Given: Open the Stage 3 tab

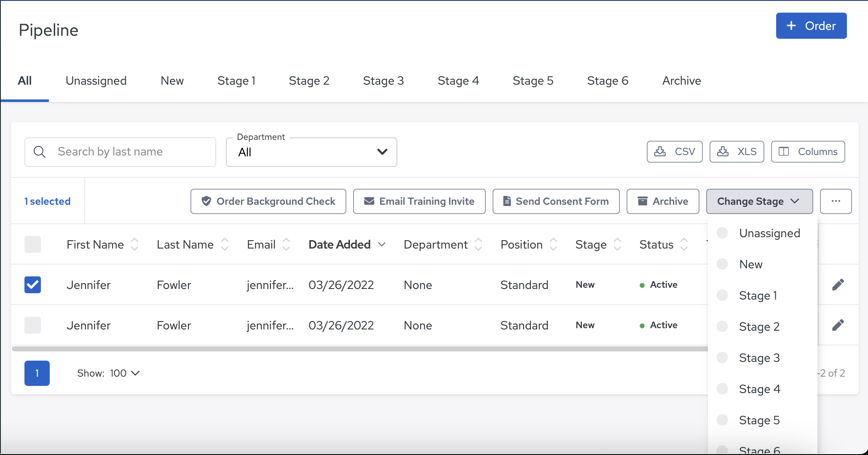Looking at the screenshot, I should [383, 80].
